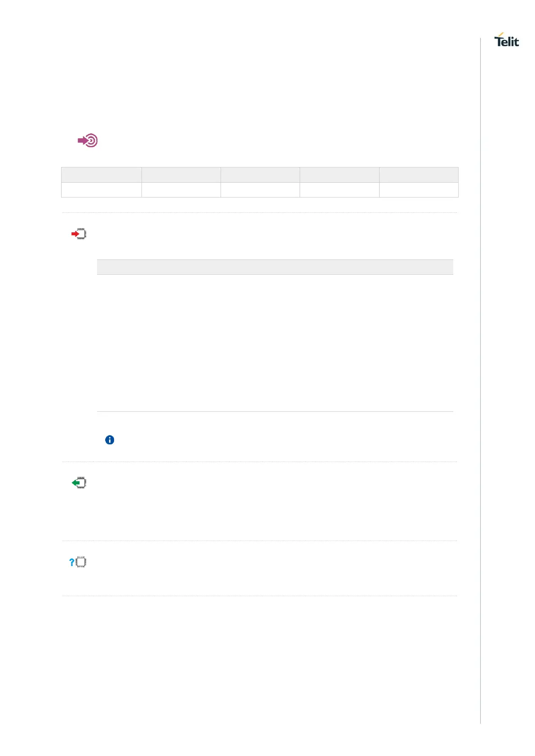Image resolution: width=535 pixels, height=756 pixels.
Task: Click the blue question mark chip icon
Action: pos(78,562)
